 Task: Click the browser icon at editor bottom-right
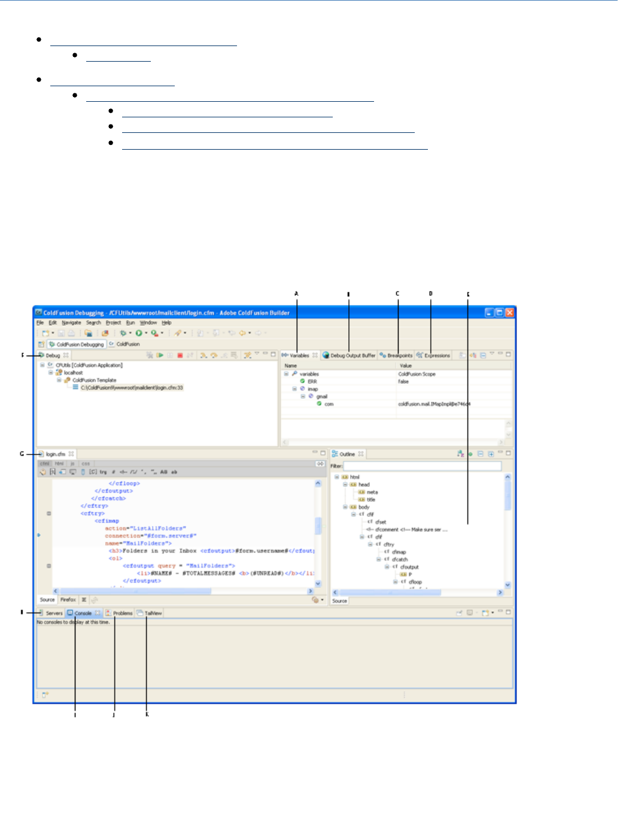(x=315, y=599)
